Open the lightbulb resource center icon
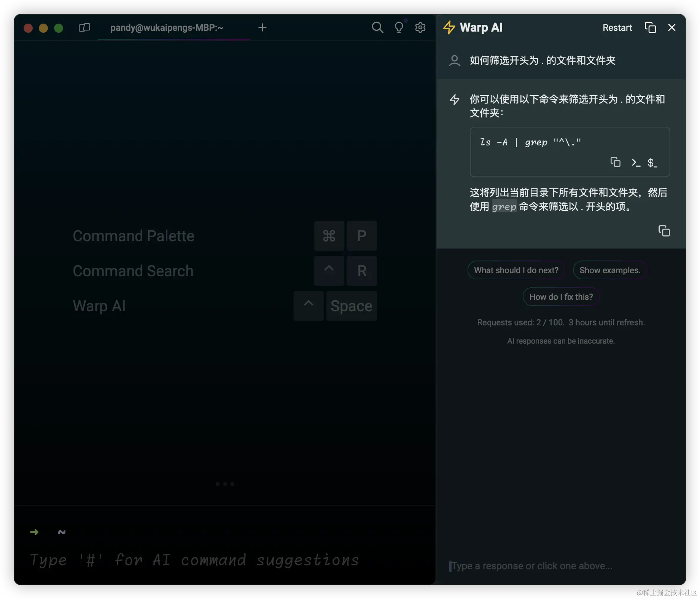The height and width of the screenshot is (599, 700). click(x=399, y=27)
